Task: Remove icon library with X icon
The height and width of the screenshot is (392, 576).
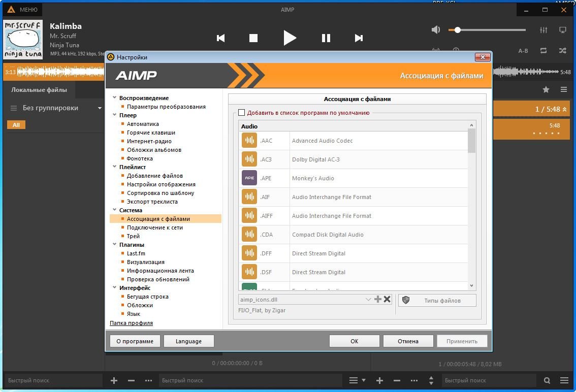Action: [x=387, y=300]
